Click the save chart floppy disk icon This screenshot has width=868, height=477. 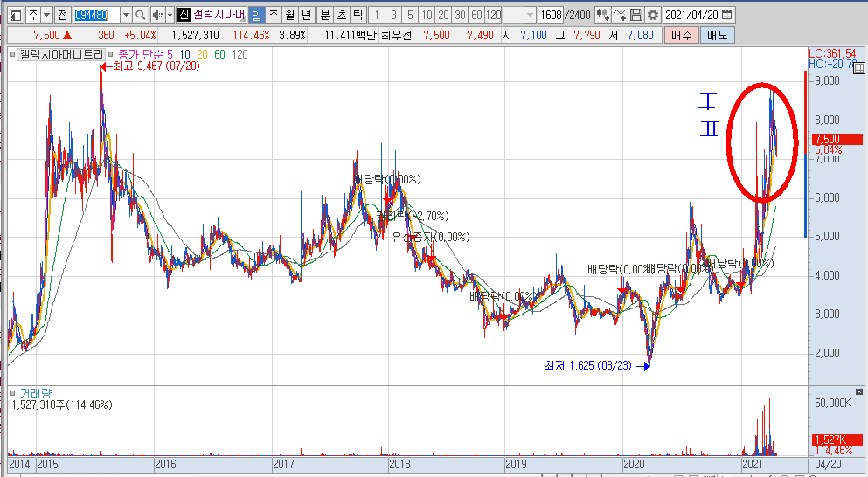pos(636,15)
